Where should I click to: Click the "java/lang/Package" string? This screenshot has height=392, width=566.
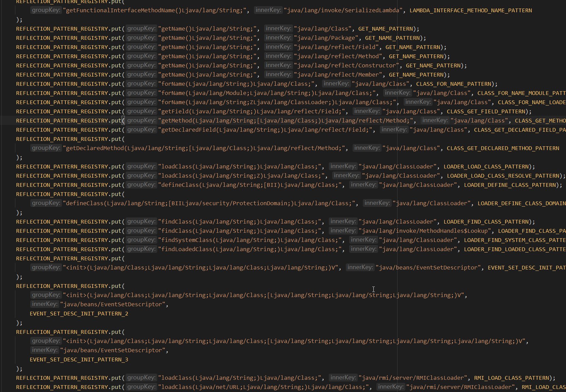pos(326,38)
